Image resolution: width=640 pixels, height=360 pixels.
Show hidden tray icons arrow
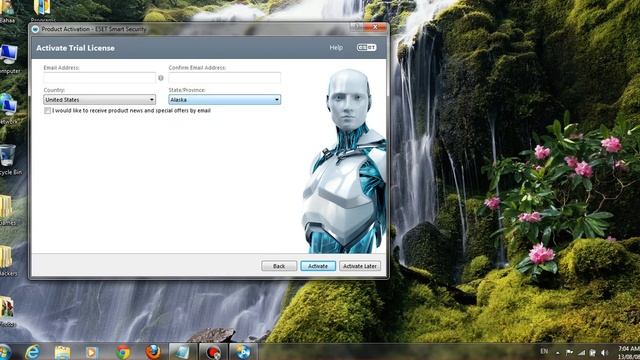[558, 353]
